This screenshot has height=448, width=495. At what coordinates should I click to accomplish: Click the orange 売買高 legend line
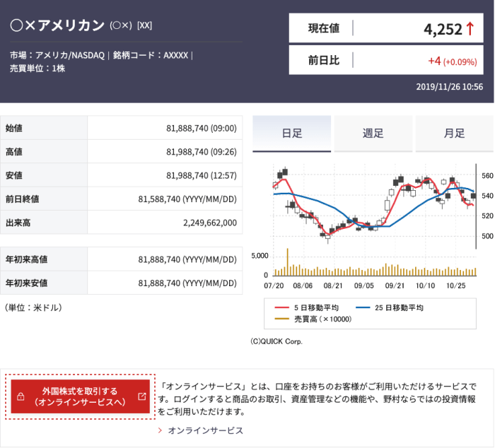click(x=281, y=319)
